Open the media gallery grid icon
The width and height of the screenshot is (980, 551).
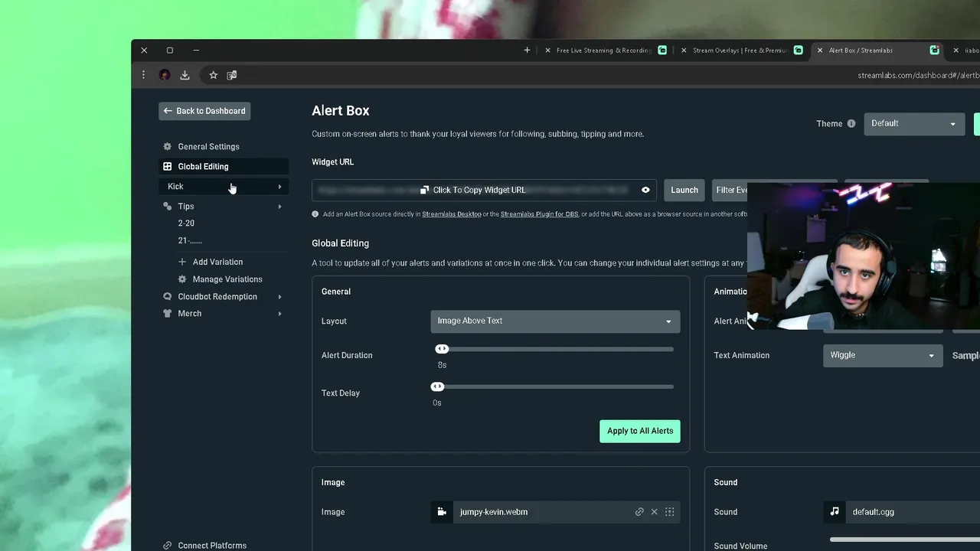[x=670, y=512]
